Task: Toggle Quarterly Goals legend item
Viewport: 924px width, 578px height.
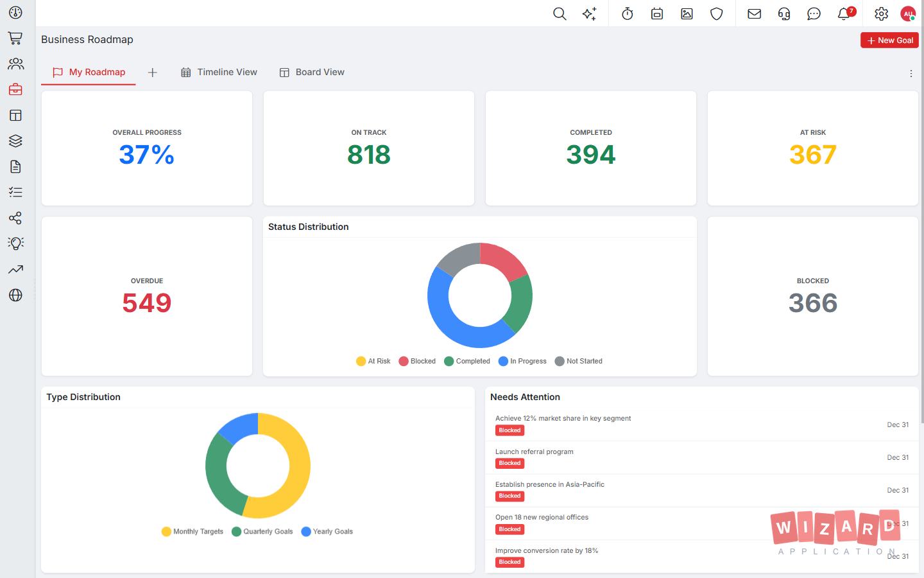Action: [262, 531]
